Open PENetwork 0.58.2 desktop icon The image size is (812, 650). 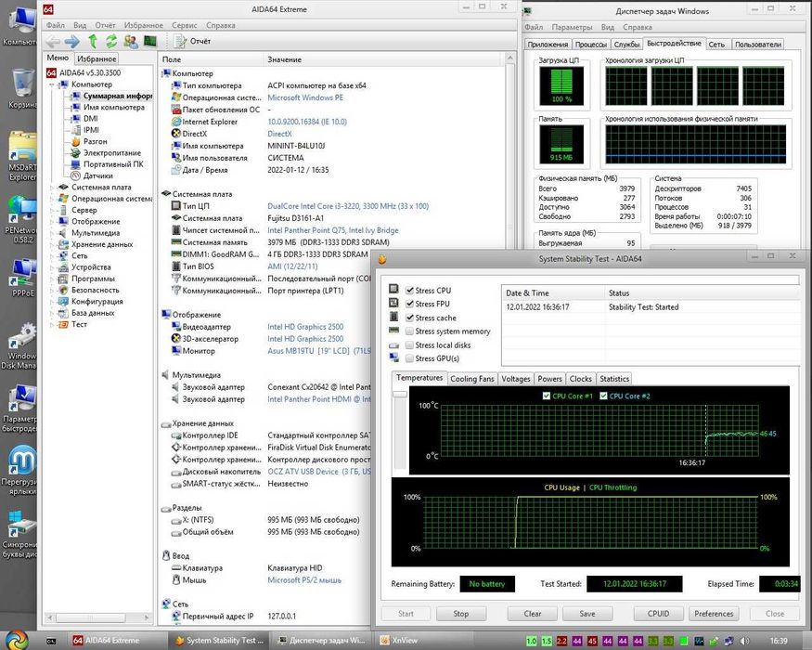(22, 219)
